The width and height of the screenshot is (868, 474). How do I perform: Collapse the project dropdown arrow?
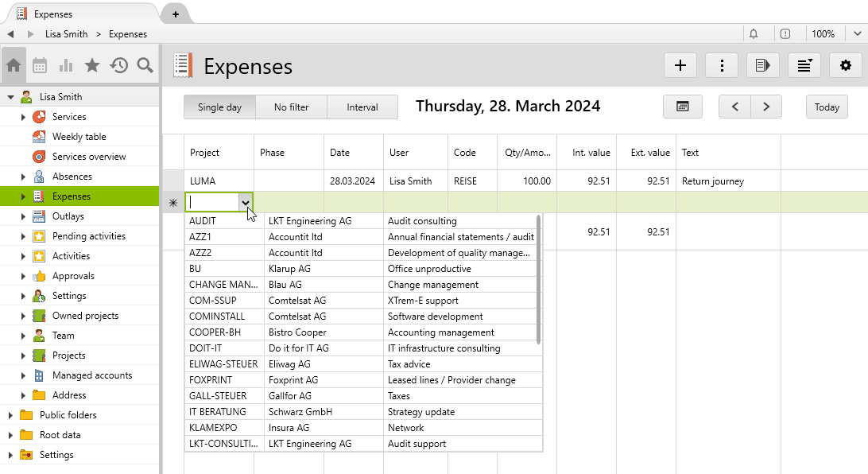[246, 204]
